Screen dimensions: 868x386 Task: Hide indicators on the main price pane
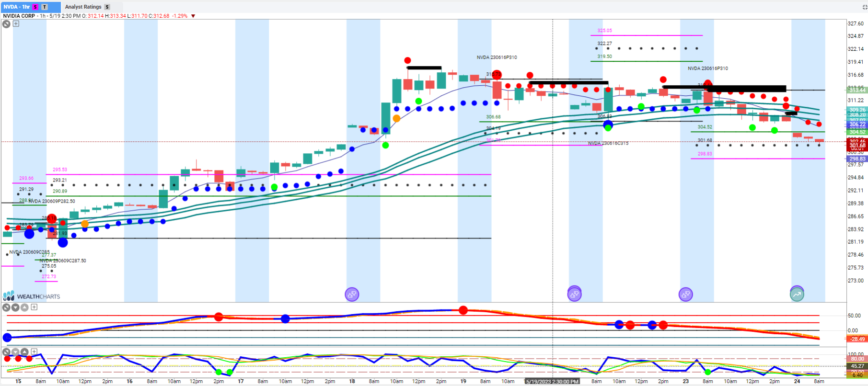6,23
